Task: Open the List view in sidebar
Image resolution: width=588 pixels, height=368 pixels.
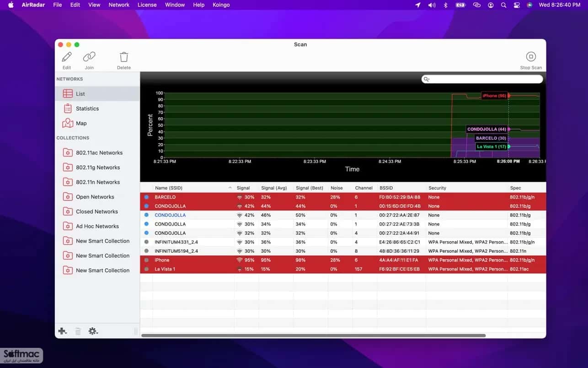Action: (97, 94)
